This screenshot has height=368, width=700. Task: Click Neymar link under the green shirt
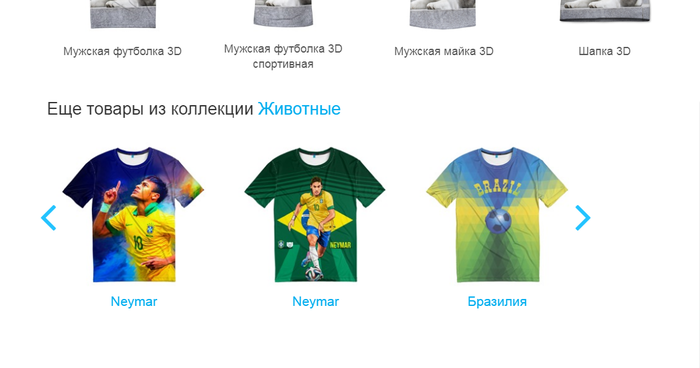316,301
